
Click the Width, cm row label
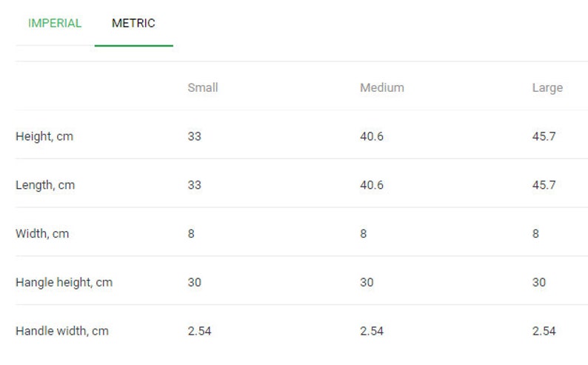point(42,234)
